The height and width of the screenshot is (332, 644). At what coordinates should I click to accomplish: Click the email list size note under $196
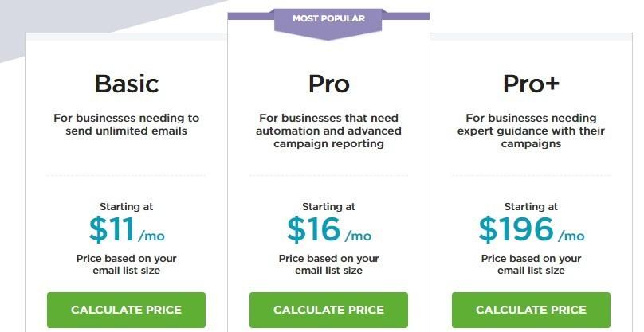[x=531, y=264]
